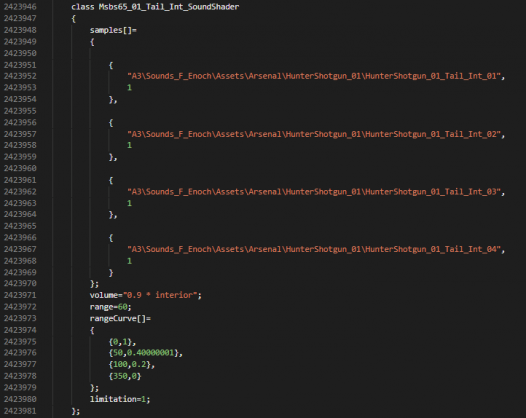The width and height of the screenshot is (526, 418).
Task: Click line number 2423971 in gutter
Action: pos(20,295)
